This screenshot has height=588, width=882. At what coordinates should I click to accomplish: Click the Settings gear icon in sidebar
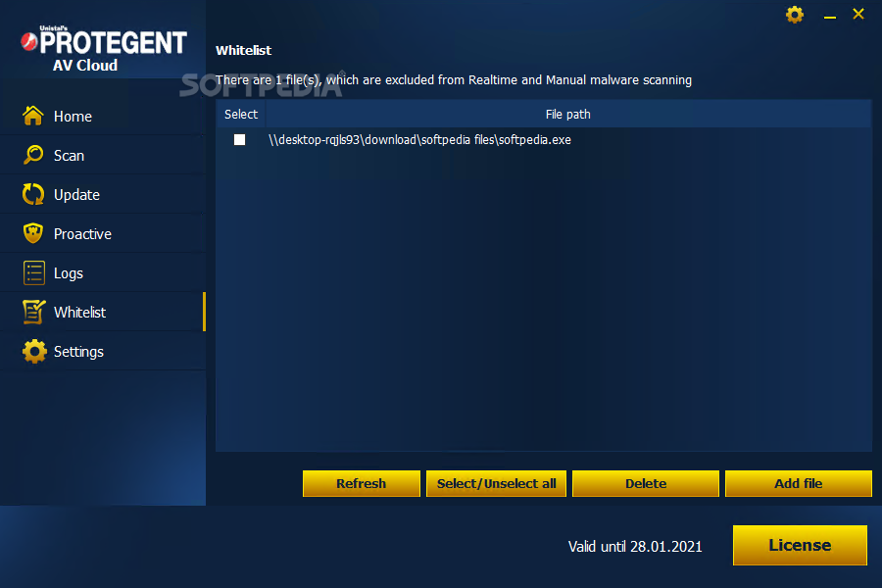(x=34, y=351)
